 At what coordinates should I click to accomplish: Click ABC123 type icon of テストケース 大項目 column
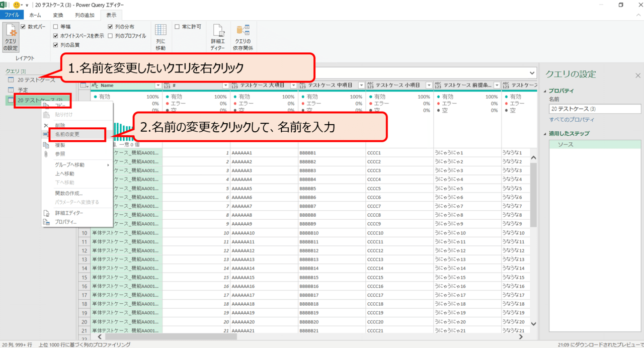234,85
